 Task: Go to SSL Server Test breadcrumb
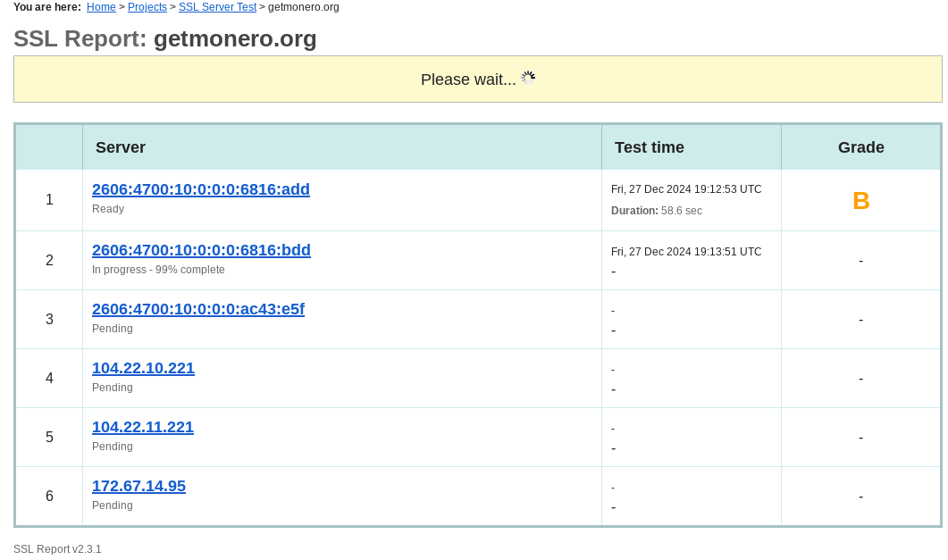(x=217, y=7)
